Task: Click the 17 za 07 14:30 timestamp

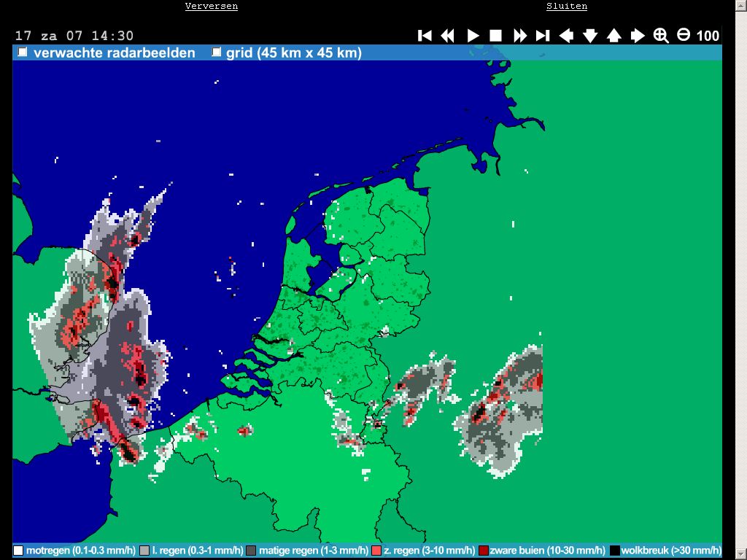Action: [74, 36]
